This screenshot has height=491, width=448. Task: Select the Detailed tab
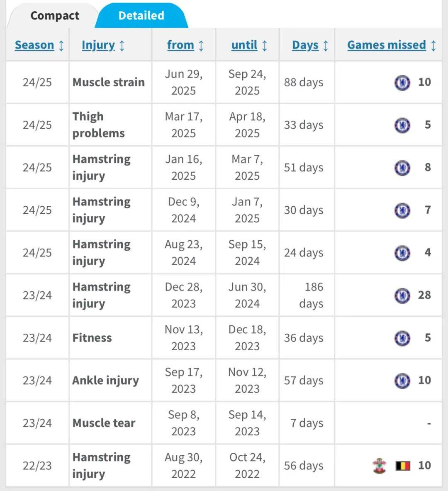pos(141,16)
